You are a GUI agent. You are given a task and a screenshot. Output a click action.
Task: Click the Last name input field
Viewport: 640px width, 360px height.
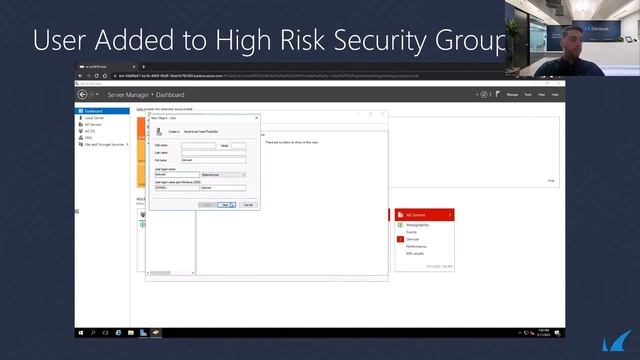(214, 153)
